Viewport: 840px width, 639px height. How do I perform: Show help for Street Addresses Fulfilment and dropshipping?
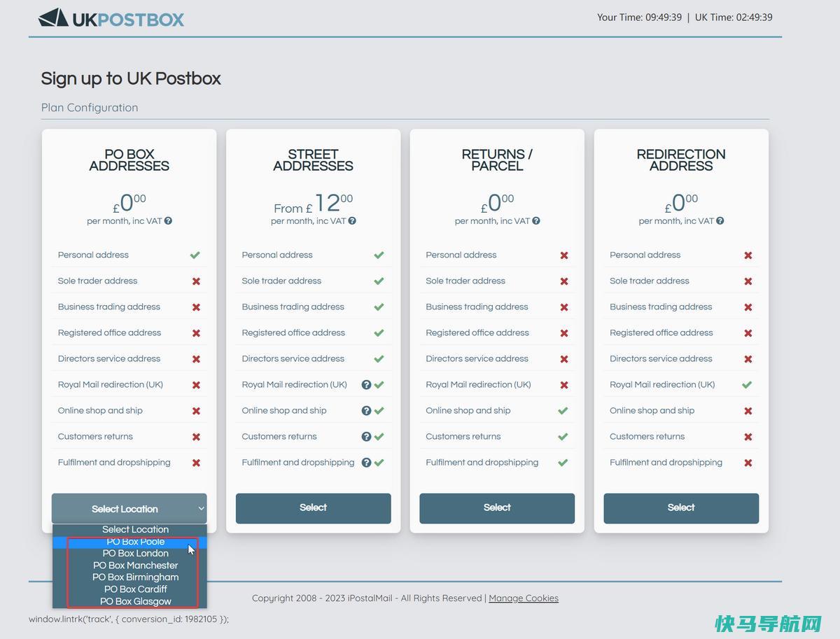(366, 462)
